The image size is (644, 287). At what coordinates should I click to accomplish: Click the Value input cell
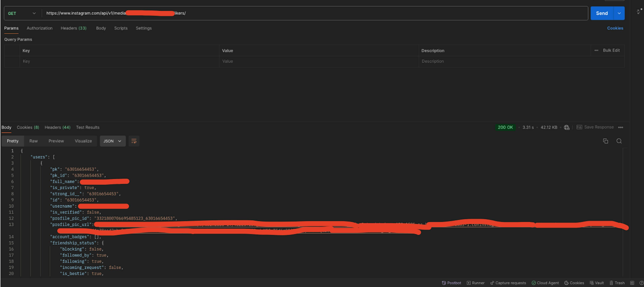point(319,61)
